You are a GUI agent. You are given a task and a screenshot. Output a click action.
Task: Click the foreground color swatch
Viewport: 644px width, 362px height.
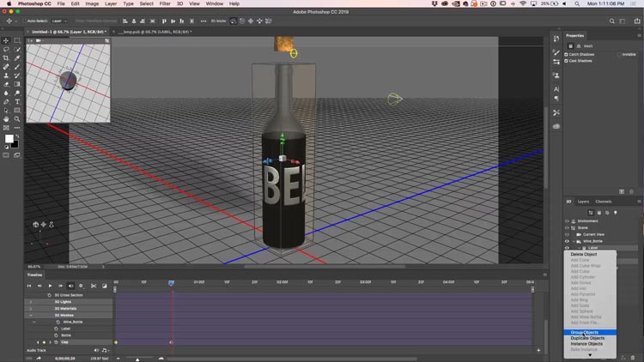(9, 139)
